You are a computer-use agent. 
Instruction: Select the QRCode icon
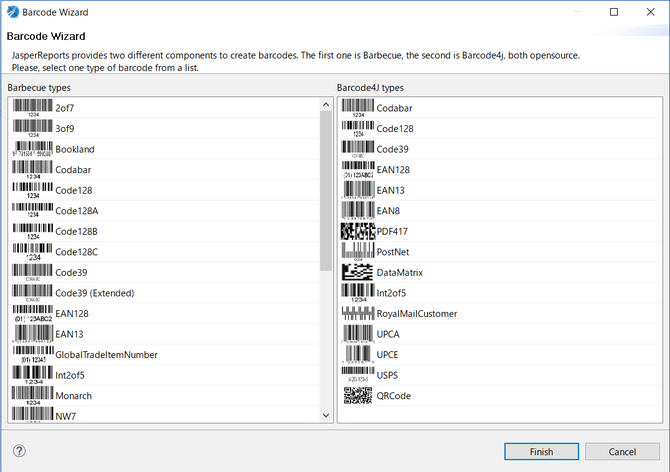click(x=358, y=395)
